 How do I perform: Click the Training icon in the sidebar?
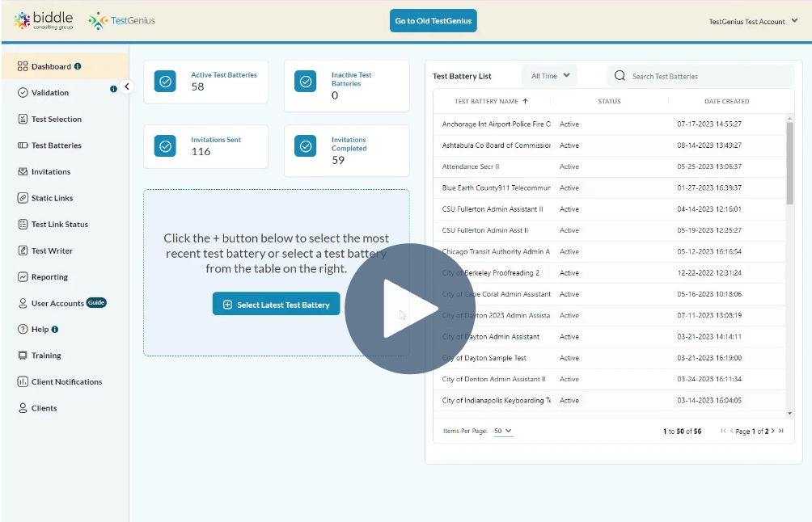click(x=24, y=356)
